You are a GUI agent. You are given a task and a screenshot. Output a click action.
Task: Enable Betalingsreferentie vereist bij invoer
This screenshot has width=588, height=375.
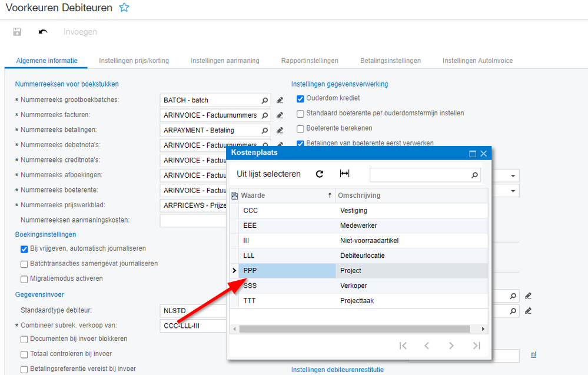tap(24, 369)
